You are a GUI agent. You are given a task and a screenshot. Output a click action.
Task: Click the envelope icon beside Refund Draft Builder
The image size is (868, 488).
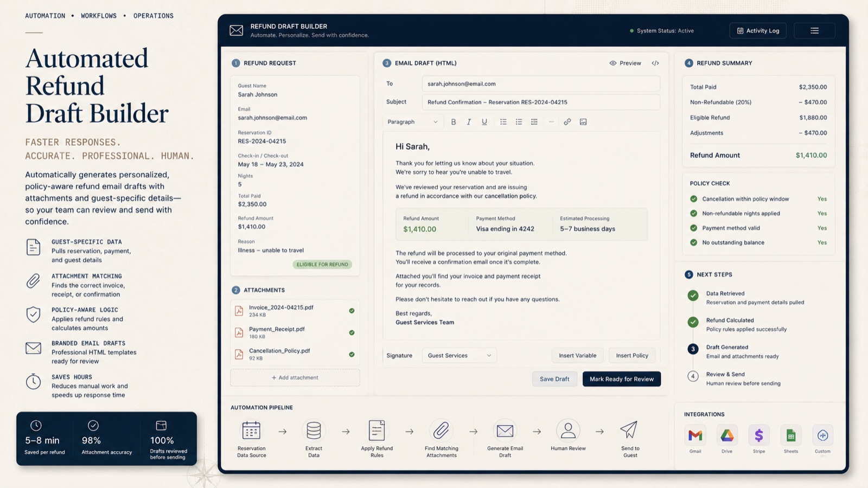point(236,30)
